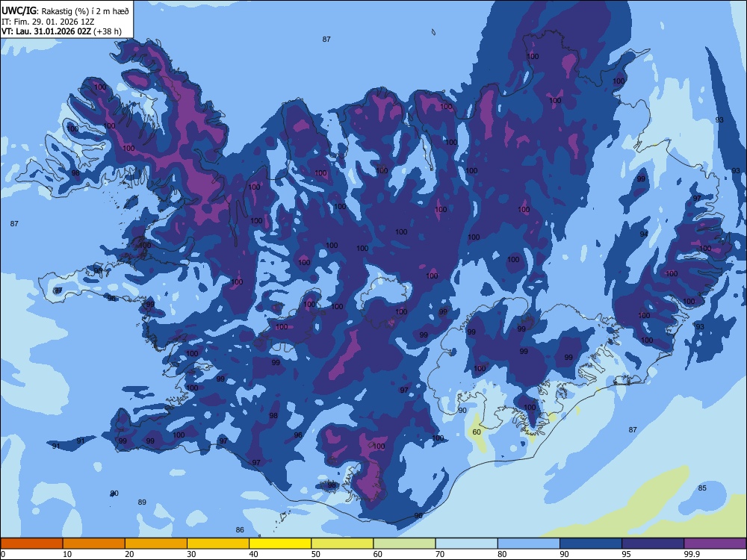This screenshot has width=747, height=560.
Task: Click the '30' legend scale label
Action: [191, 554]
